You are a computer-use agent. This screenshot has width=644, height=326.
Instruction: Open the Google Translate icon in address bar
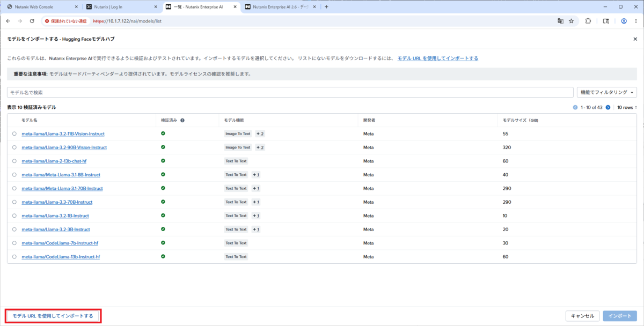pyautogui.click(x=560, y=21)
